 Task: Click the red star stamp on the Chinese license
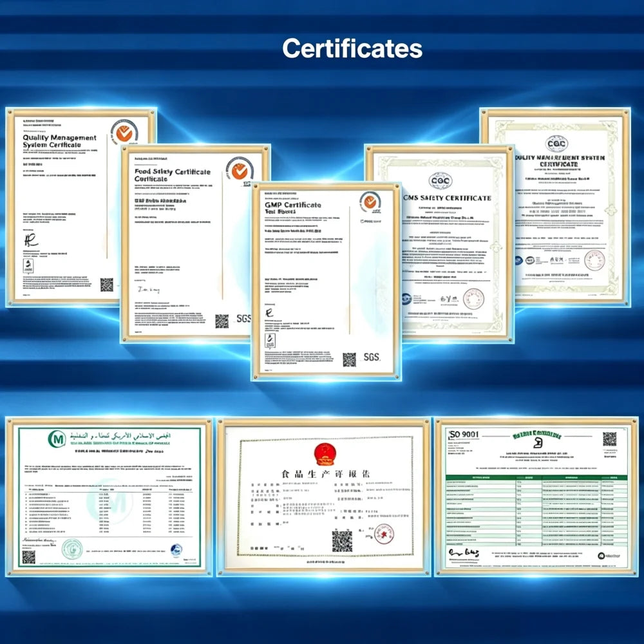pos(384,534)
